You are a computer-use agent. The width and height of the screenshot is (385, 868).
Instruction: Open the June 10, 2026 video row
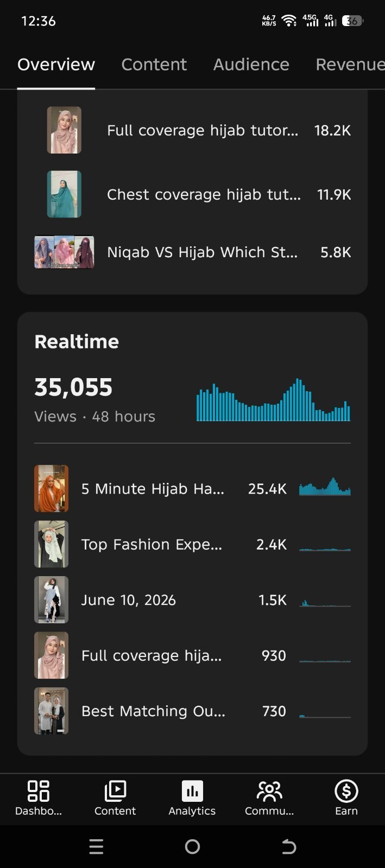pyautogui.click(x=193, y=600)
